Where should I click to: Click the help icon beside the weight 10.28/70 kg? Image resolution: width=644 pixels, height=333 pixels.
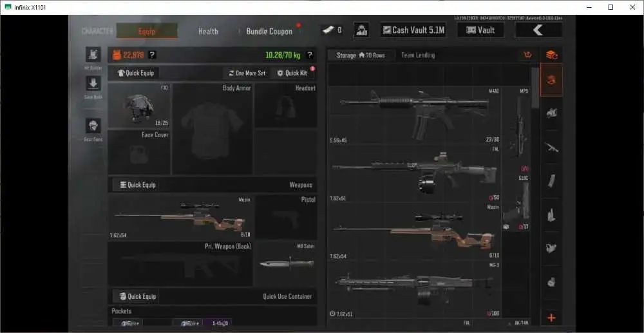310,55
